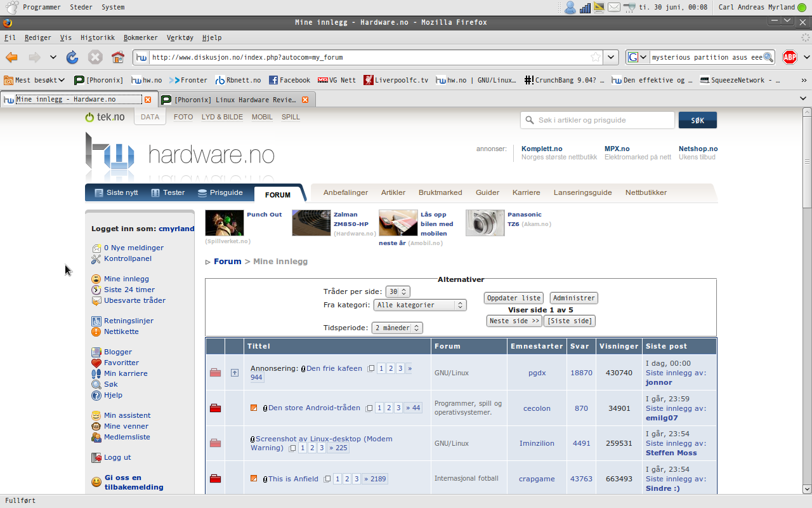The height and width of the screenshot is (508, 812).
Task: Click the Punch Out article thumbnail
Action: [x=225, y=223]
